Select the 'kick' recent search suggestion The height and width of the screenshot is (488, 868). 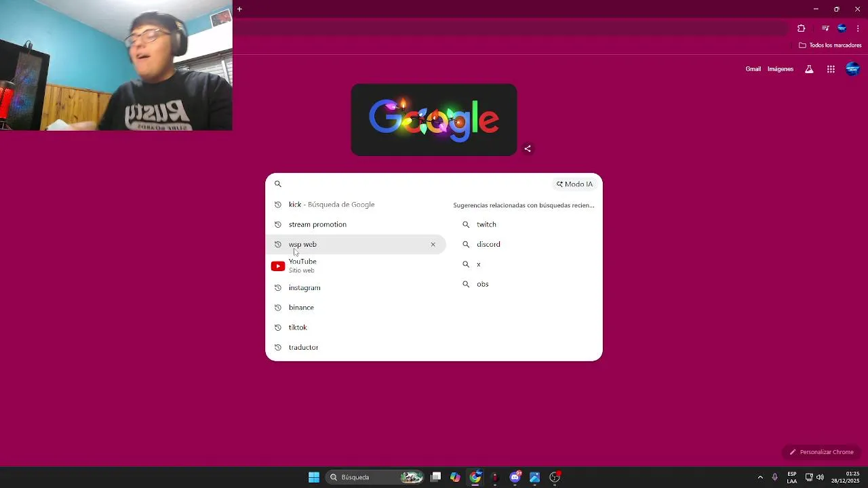[356, 205]
